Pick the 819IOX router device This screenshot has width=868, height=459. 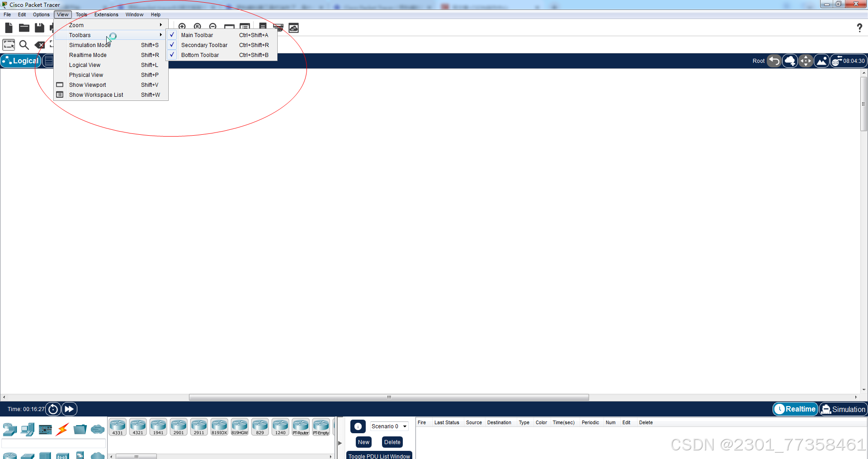tap(219, 427)
